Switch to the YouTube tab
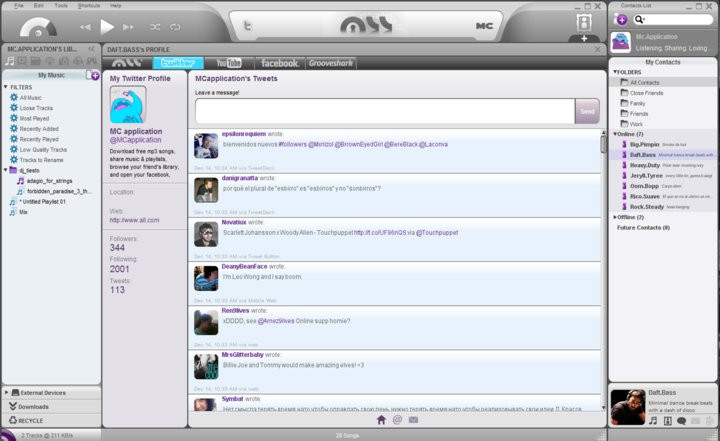Screen dimensions: 720x441 coord(229,63)
